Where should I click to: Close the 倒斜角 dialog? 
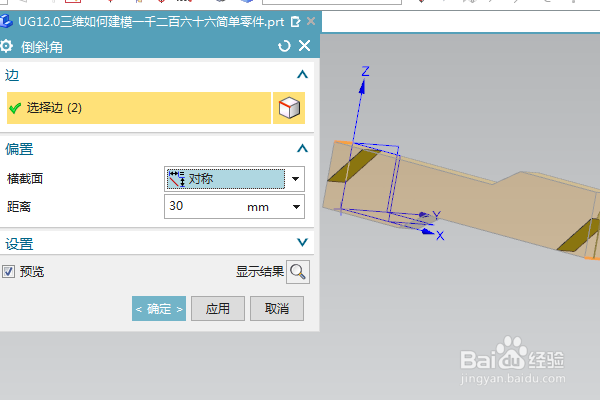[305, 46]
